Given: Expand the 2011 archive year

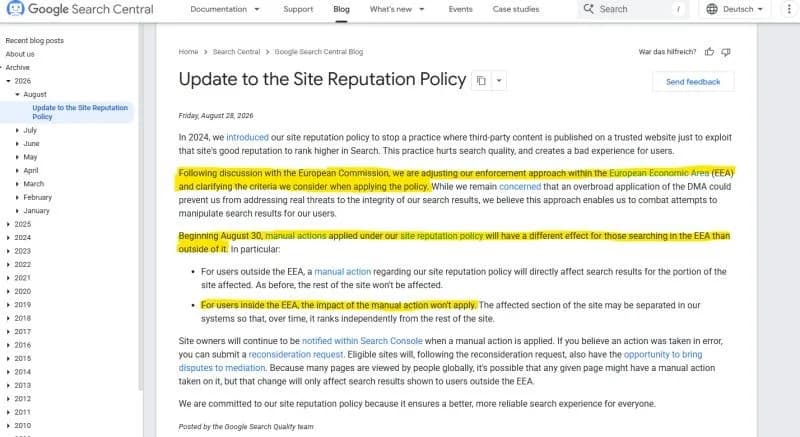Looking at the screenshot, I should point(8,412).
